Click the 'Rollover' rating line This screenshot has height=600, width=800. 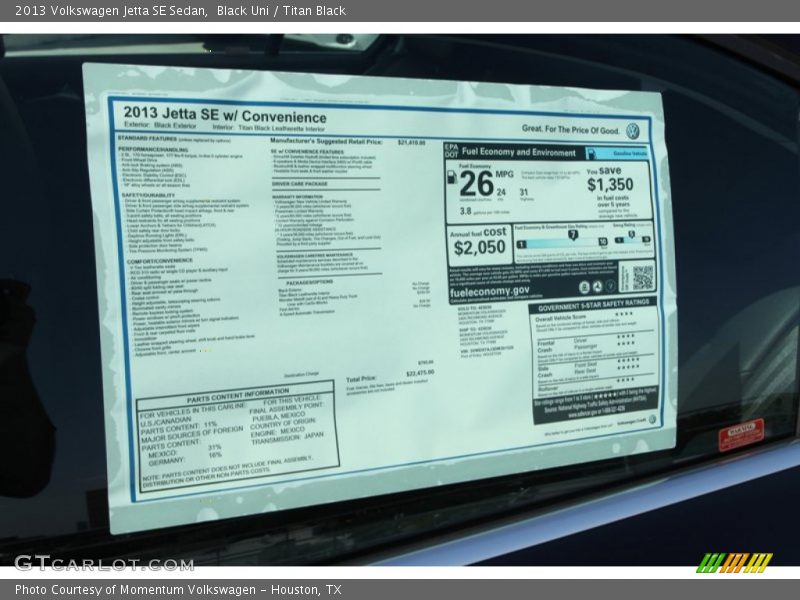coord(548,389)
